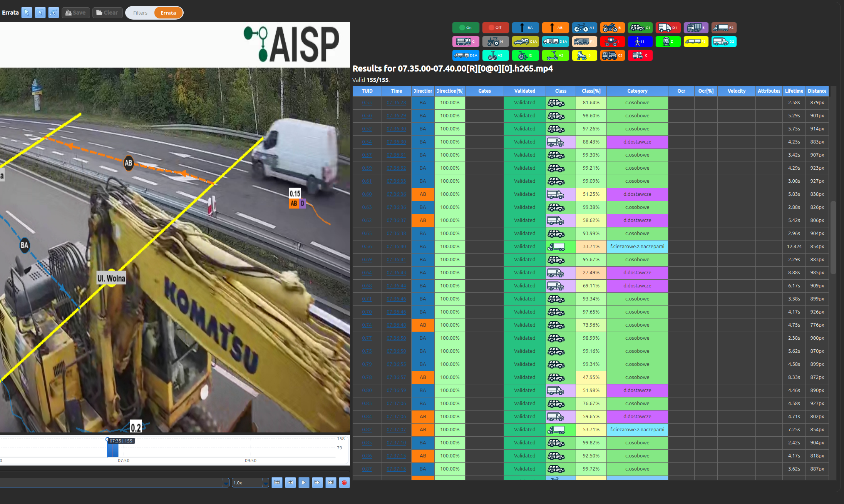The image size is (844, 504).
Task: Pick the B motorcycle class
Action: pos(612,28)
